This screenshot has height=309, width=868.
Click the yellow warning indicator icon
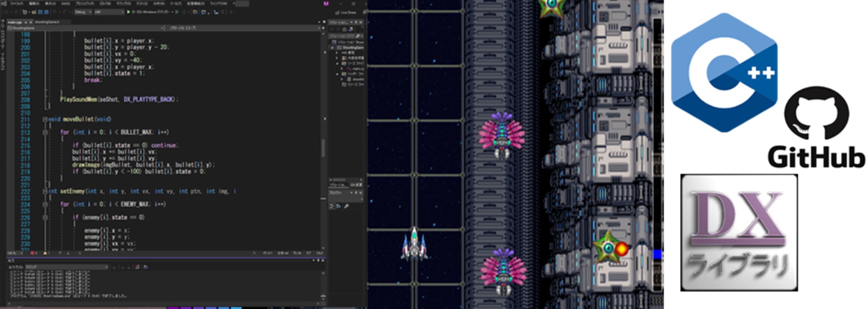(x=45, y=253)
